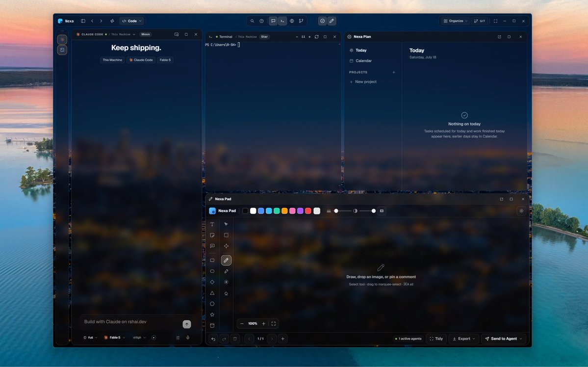Image resolution: width=588 pixels, height=367 pixels.
Task: Select the pencil draw tool
Action: coord(226,260)
